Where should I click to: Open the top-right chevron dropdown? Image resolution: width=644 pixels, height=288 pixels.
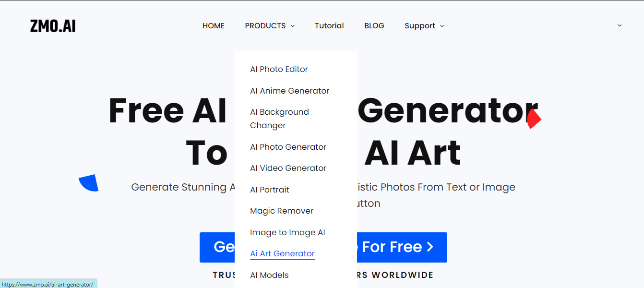620,25
